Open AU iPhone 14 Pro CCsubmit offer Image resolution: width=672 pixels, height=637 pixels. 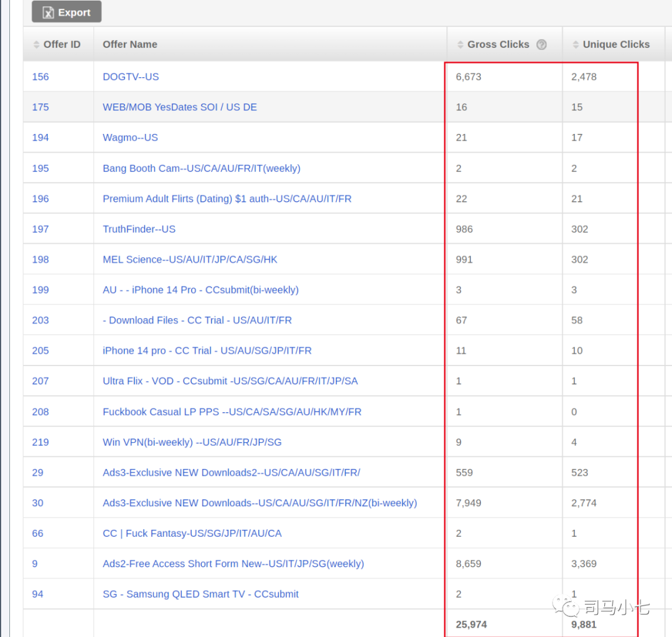click(200, 290)
